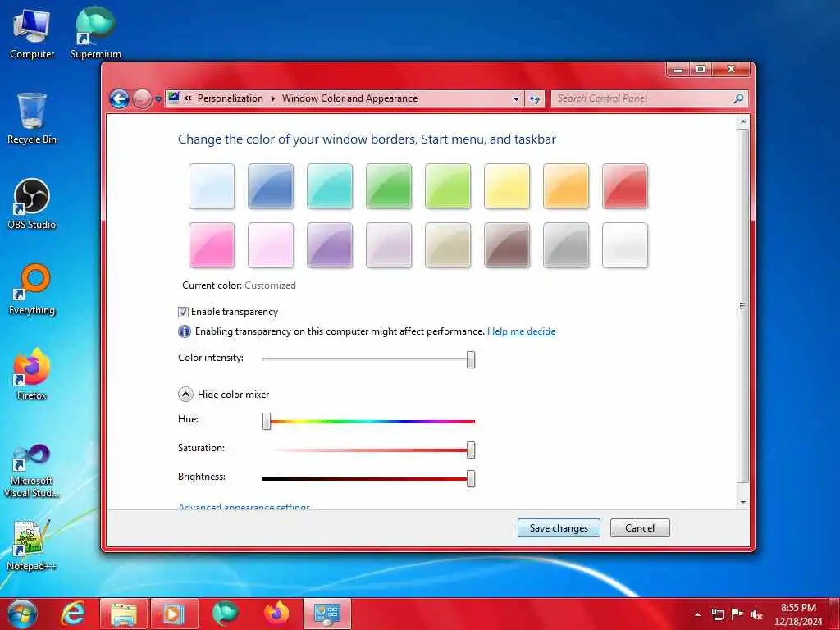Click the muted volume tray icon
Image resolution: width=840 pixels, height=630 pixels.
tap(757, 614)
